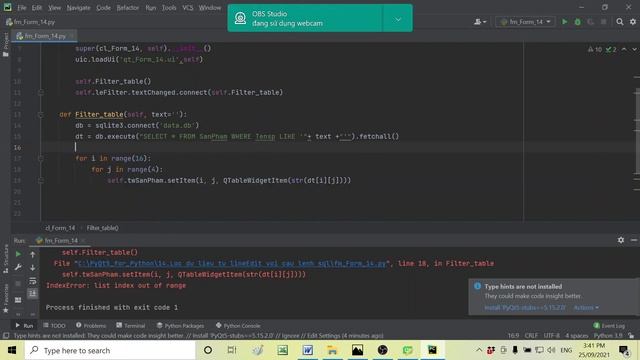640x360 pixels.
Task: Close the fm_Form_14.py editor tab
Action: pyautogui.click(x=72, y=36)
